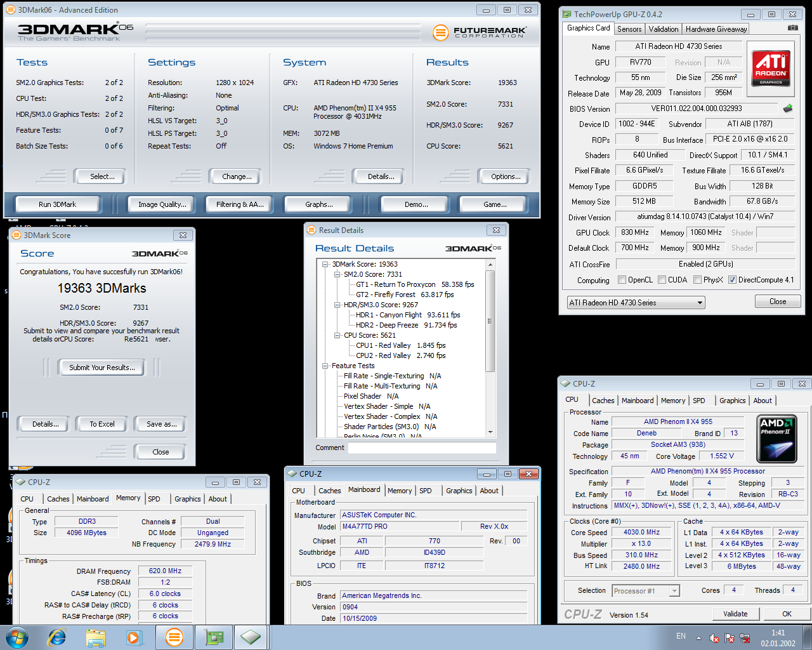Viewport: 812px width, 650px height.
Task: Click the AMD Phenom II logo in CPU-Z
Action: point(776,439)
